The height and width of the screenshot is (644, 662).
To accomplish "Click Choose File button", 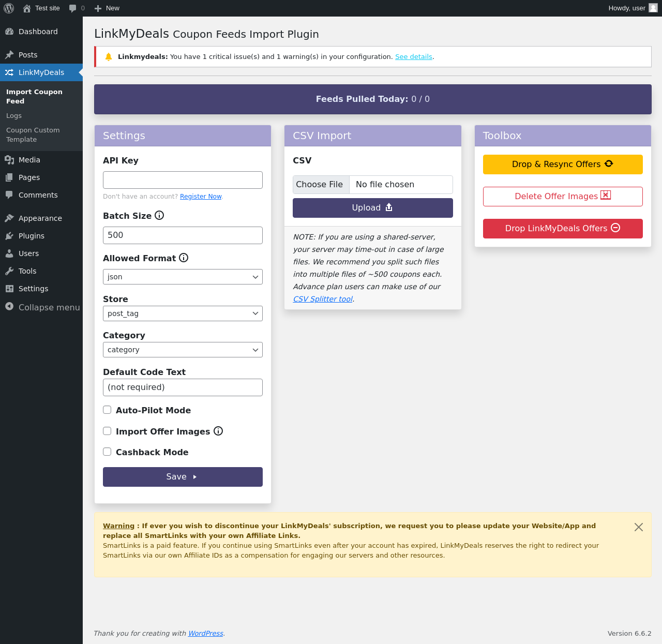I will point(321,185).
